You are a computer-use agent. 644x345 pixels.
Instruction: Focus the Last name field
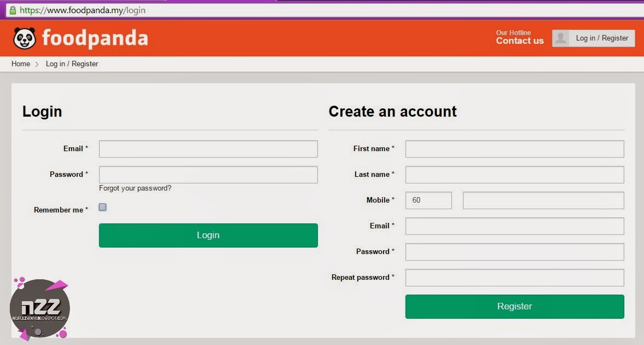[515, 175]
